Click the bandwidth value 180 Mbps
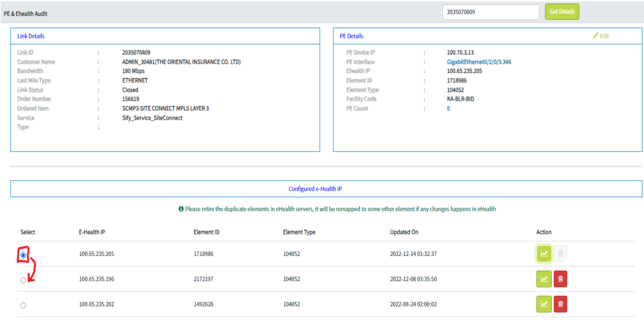644x320 pixels. tap(134, 71)
